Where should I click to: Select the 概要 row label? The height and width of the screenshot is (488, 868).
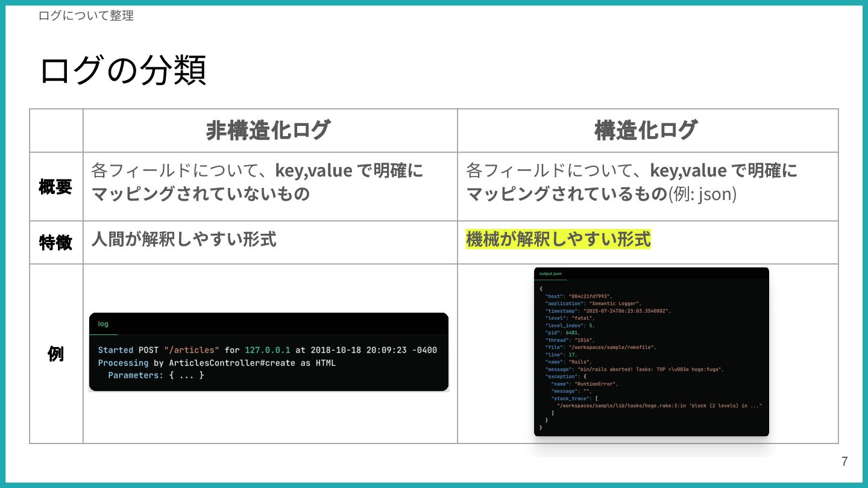[x=55, y=187]
